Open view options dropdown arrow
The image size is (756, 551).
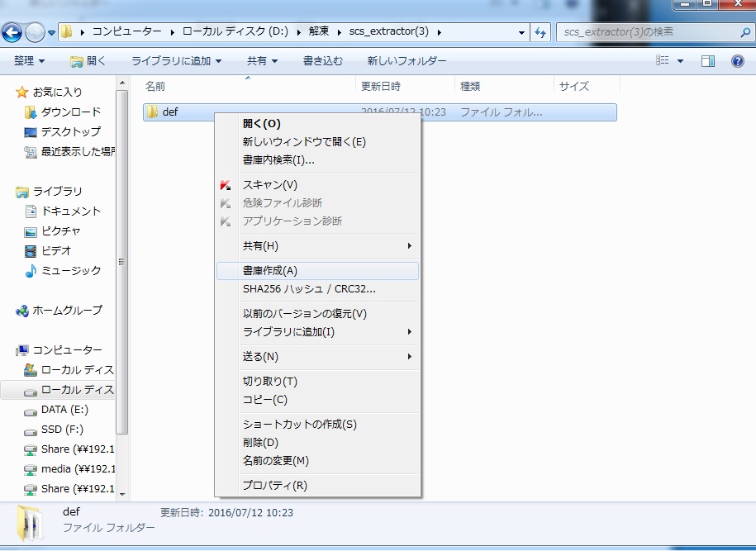pos(680,61)
